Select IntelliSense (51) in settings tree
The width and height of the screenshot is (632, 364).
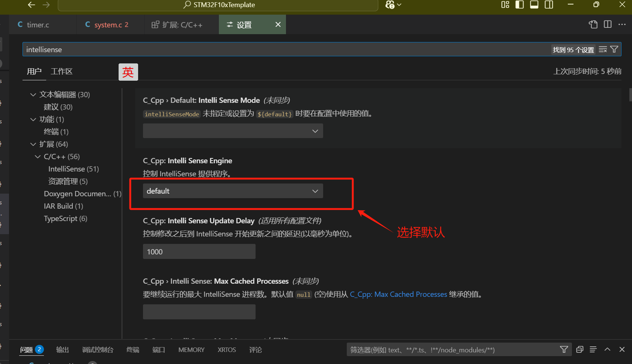(74, 169)
